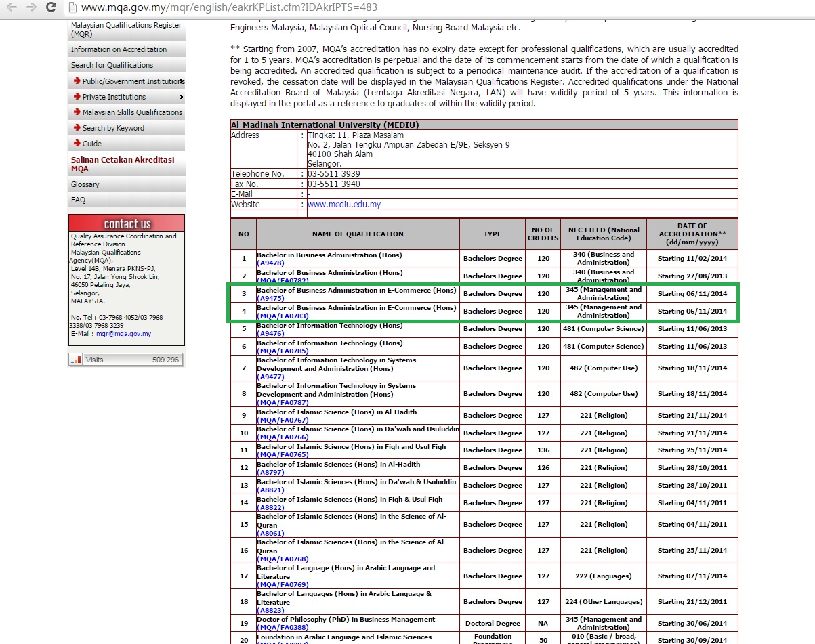Open the MQA/FA0766 qualification link
Screen dimensions: 815x644
283,437
